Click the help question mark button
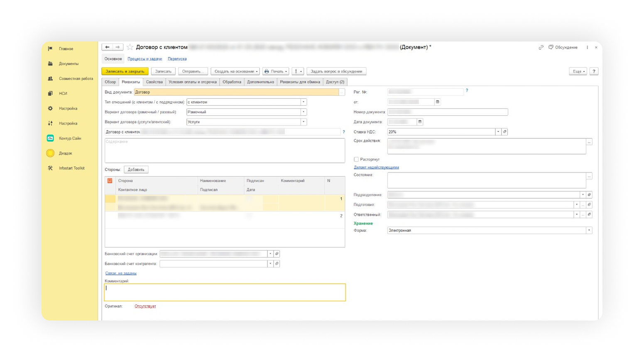The image size is (644, 362). click(x=594, y=71)
